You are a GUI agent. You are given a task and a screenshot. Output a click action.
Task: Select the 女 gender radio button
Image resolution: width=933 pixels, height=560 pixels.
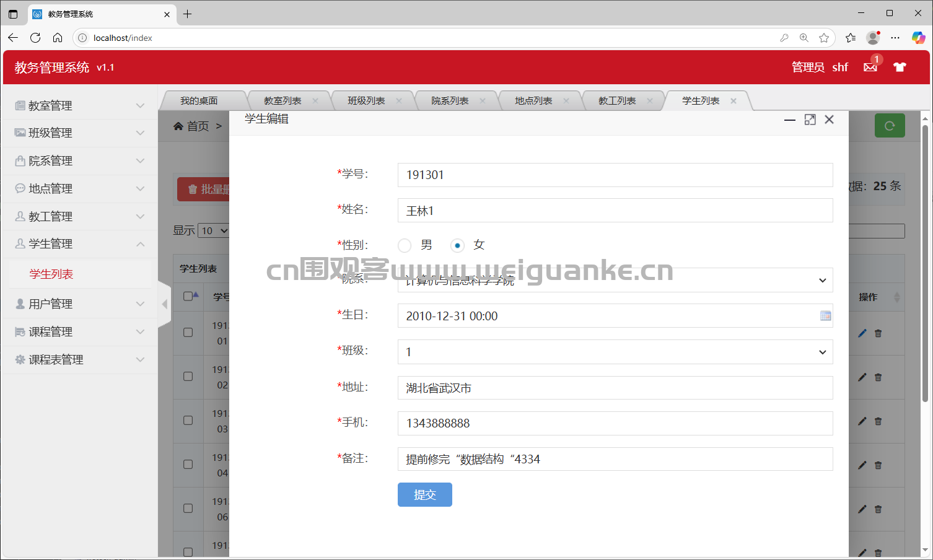(x=457, y=246)
